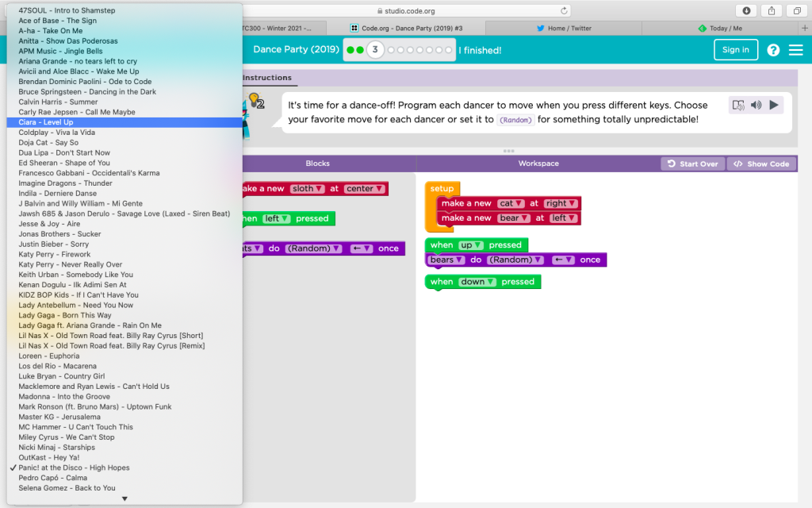Go to the first completed level dot

coord(350,50)
